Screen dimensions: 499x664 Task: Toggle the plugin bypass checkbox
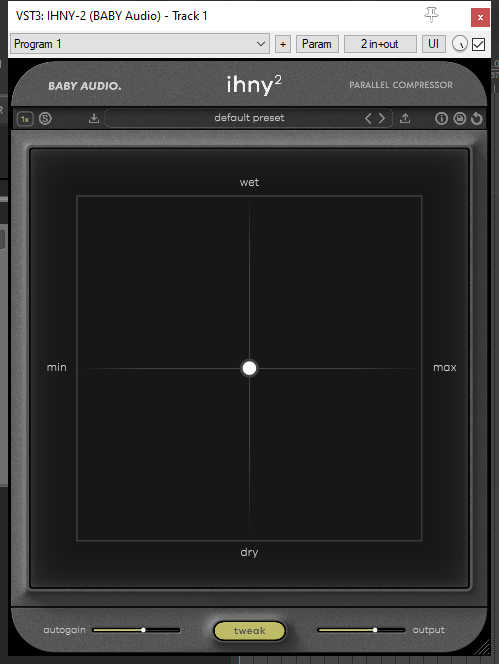[x=479, y=44]
